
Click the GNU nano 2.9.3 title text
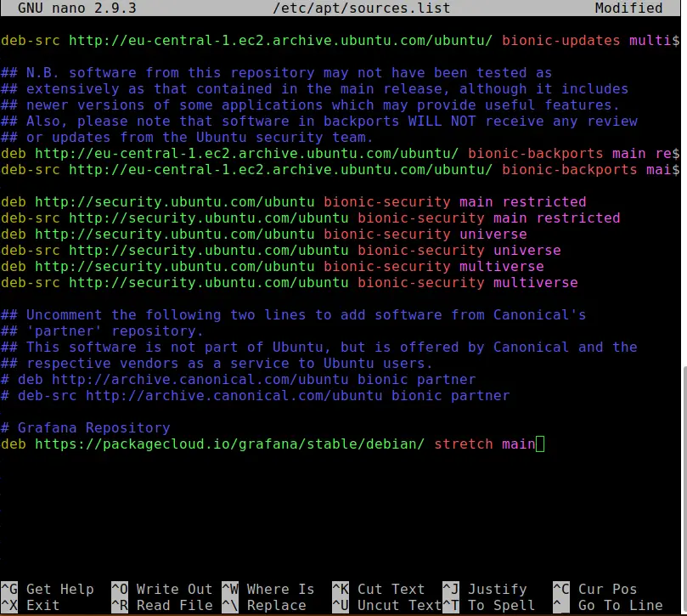(x=76, y=8)
